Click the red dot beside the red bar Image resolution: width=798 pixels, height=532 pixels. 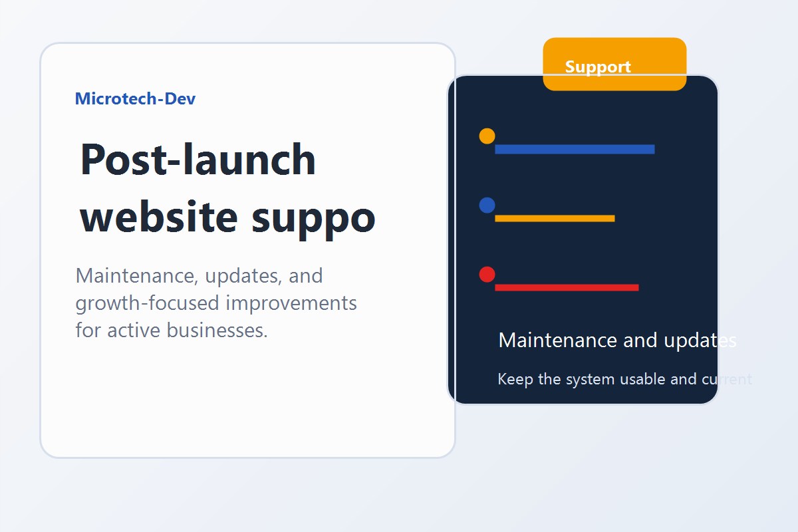click(x=487, y=274)
